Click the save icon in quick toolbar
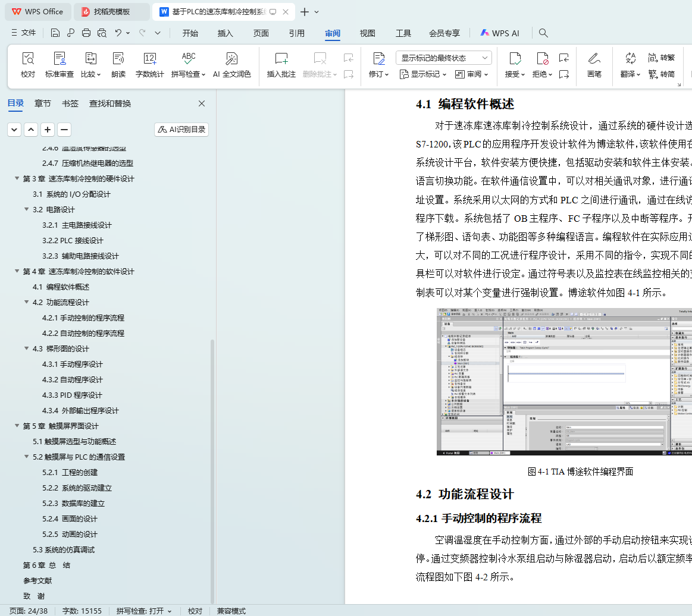Image resolution: width=692 pixels, height=616 pixels. (55, 33)
